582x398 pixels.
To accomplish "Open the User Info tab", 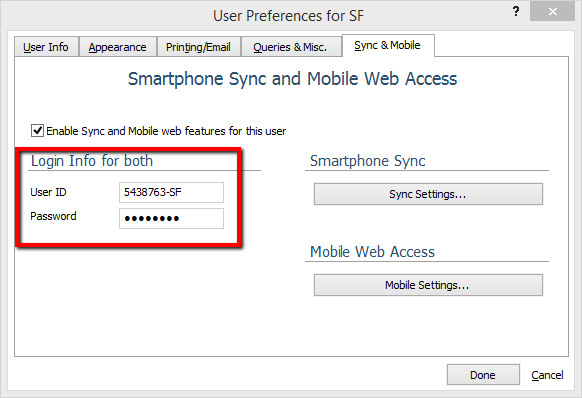I will coord(46,47).
